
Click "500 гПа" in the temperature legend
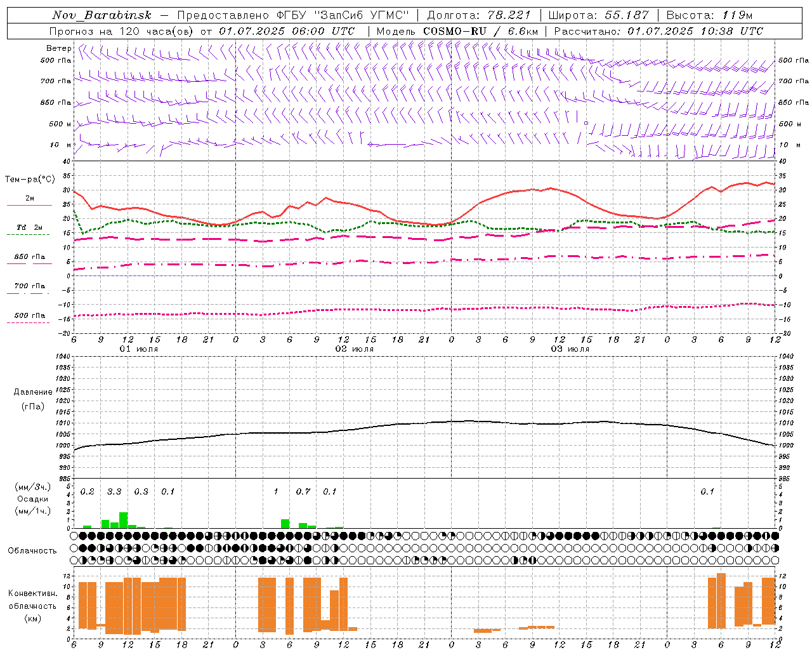[30, 315]
